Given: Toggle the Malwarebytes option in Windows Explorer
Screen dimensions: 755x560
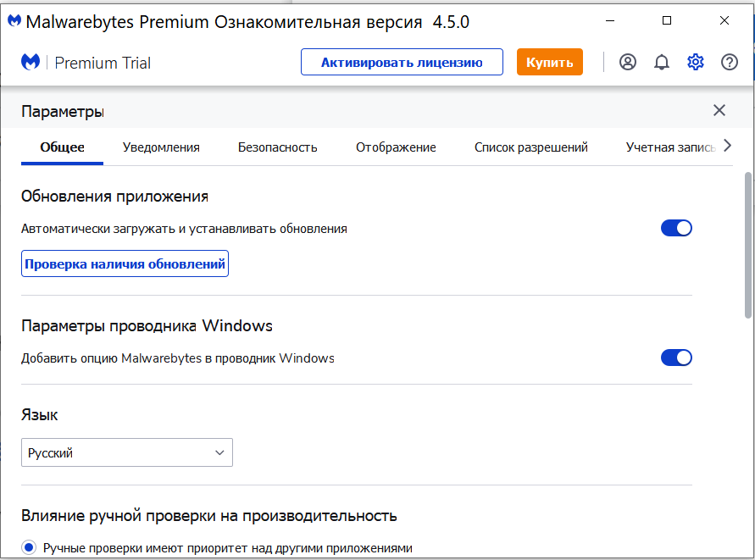Looking at the screenshot, I should (x=676, y=358).
